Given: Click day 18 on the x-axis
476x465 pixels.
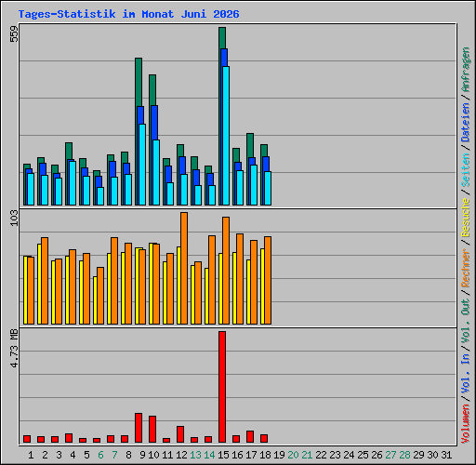Looking at the screenshot, I should [x=265, y=455].
